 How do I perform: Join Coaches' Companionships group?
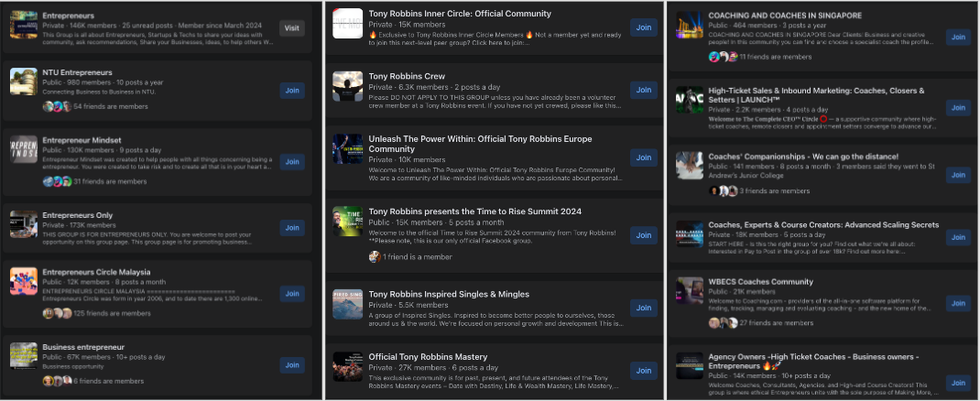[958, 175]
